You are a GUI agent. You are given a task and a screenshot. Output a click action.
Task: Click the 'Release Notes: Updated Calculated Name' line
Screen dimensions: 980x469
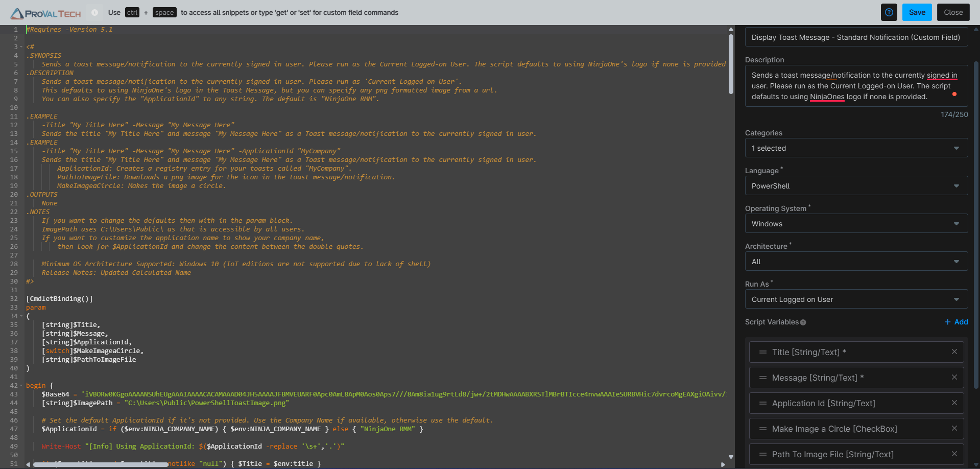click(116, 273)
